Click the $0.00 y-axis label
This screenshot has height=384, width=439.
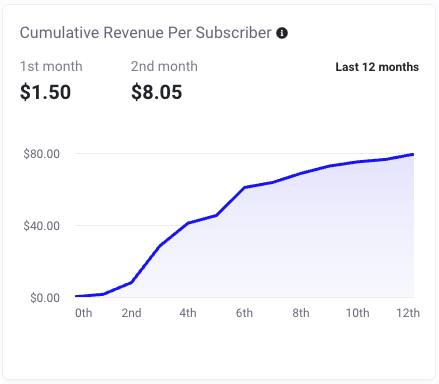(45, 298)
